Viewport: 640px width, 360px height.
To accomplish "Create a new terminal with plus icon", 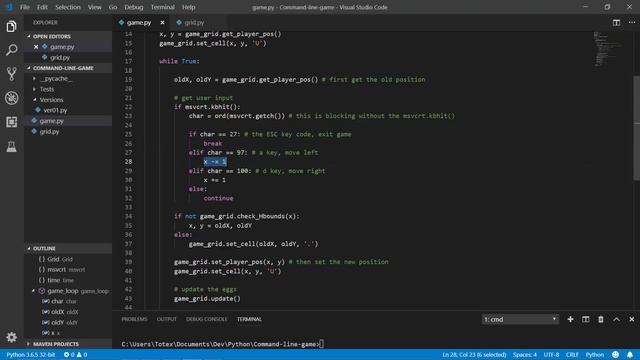I will click(570, 319).
